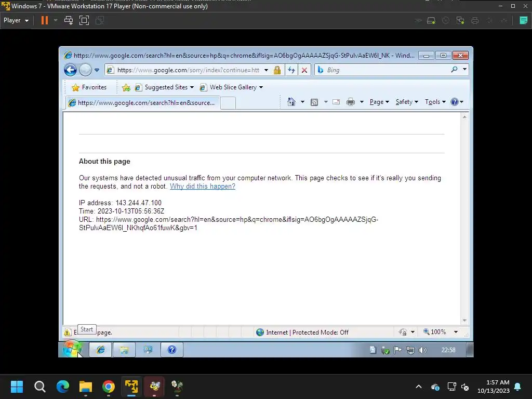Click the RSS feeds icon in command bar
This screenshot has width=532, height=399.
pos(314,102)
